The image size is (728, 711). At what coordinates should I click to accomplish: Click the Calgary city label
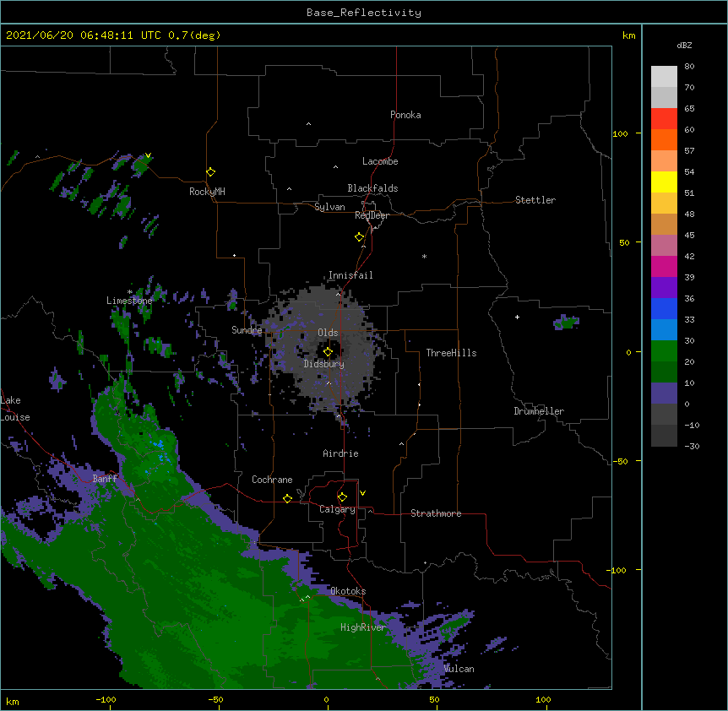click(x=337, y=509)
